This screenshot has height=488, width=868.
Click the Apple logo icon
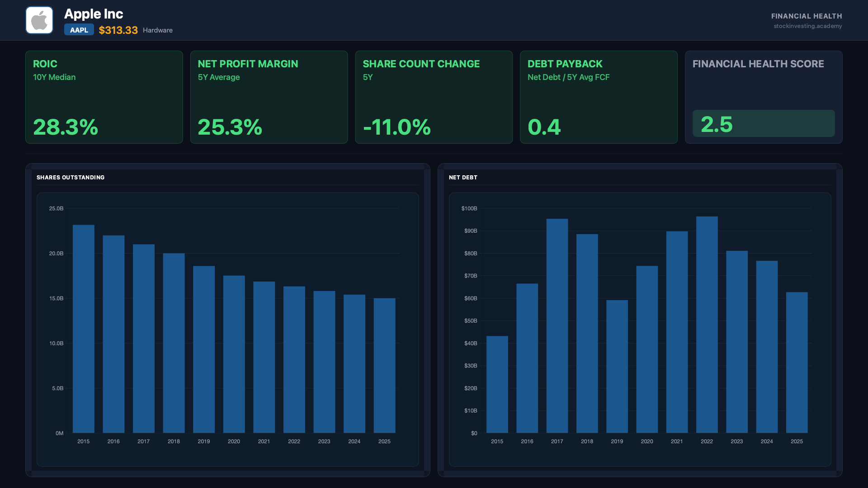click(x=39, y=20)
